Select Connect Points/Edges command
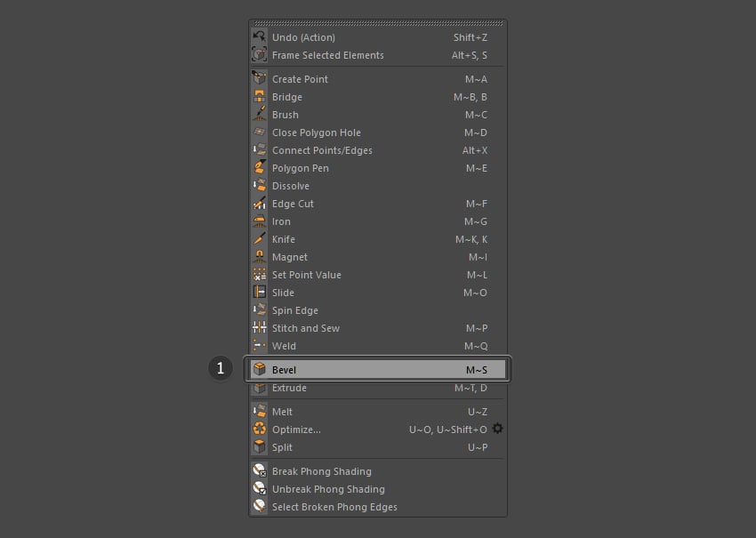 [324, 150]
